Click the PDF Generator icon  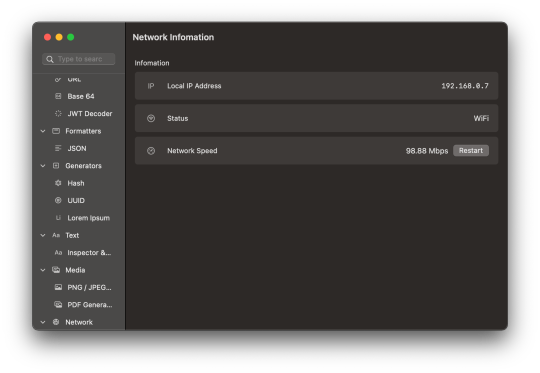coord(58,304)
